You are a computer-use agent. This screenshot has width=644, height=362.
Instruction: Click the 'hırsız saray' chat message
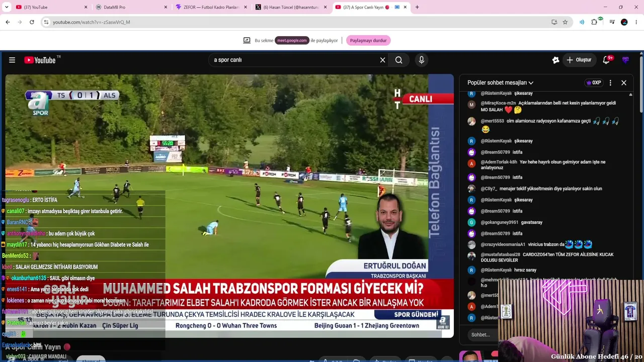pos(525,270)
